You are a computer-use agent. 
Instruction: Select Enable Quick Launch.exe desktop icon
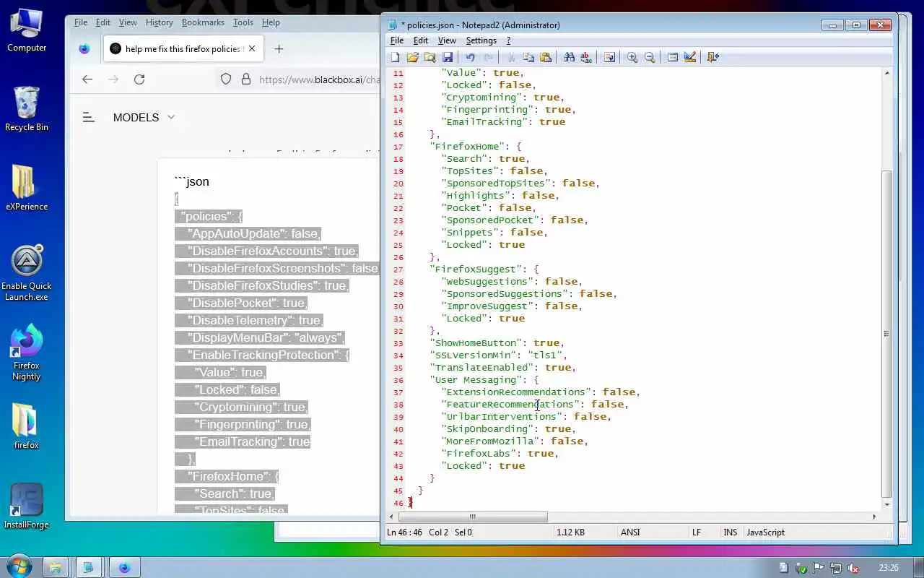point(27,273)
